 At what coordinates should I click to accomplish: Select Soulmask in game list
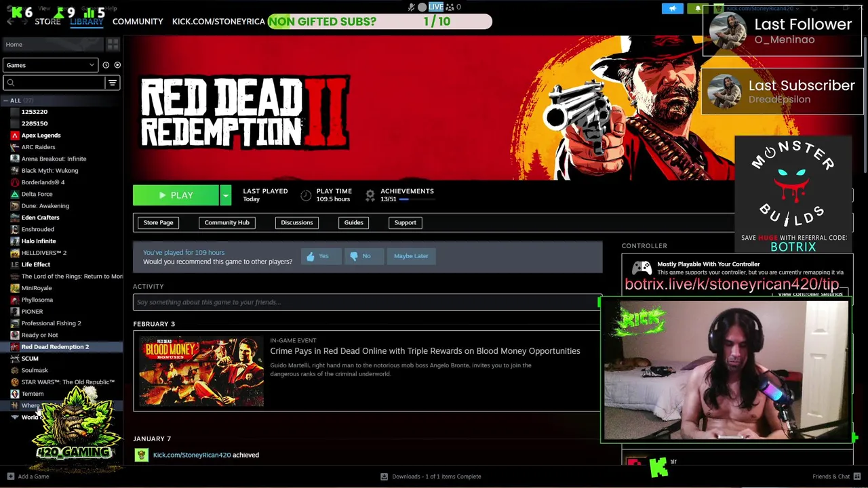(35, 371)
